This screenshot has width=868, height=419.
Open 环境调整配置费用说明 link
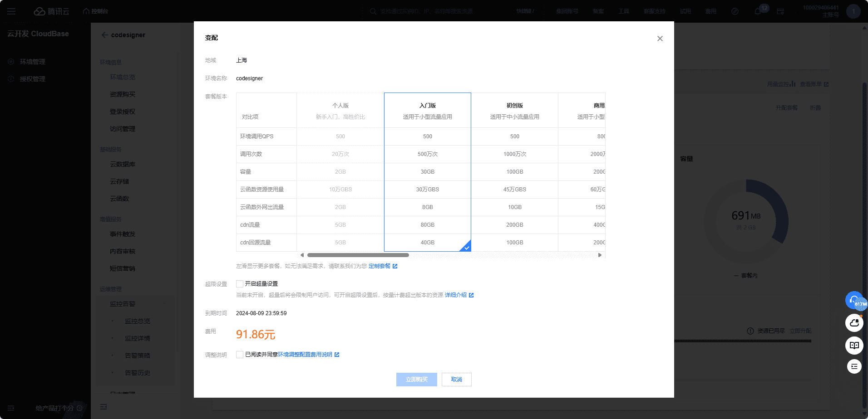pos(305,355)
